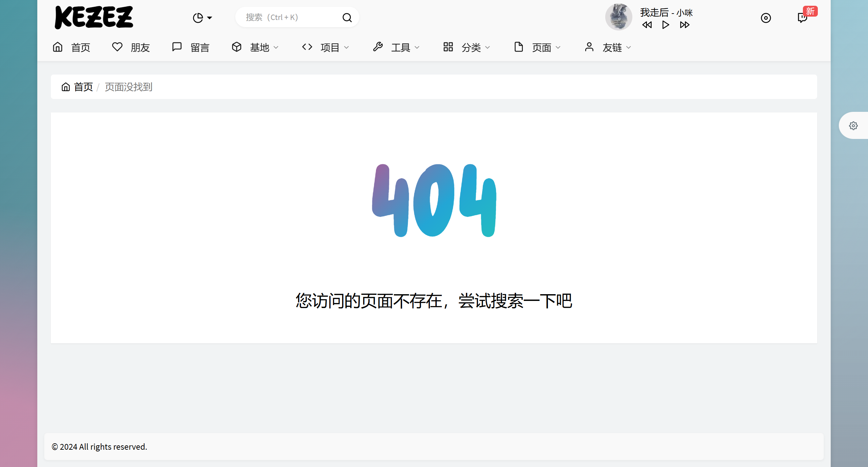This screenshot has width=868, height=467.
Task: Play the music track
Action: pyautogui.click(x=666, y=25)
